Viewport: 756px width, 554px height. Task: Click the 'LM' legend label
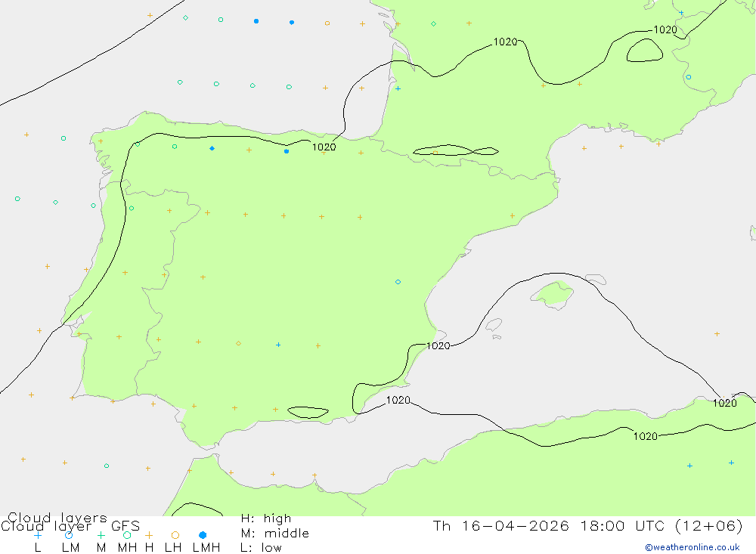71,548
